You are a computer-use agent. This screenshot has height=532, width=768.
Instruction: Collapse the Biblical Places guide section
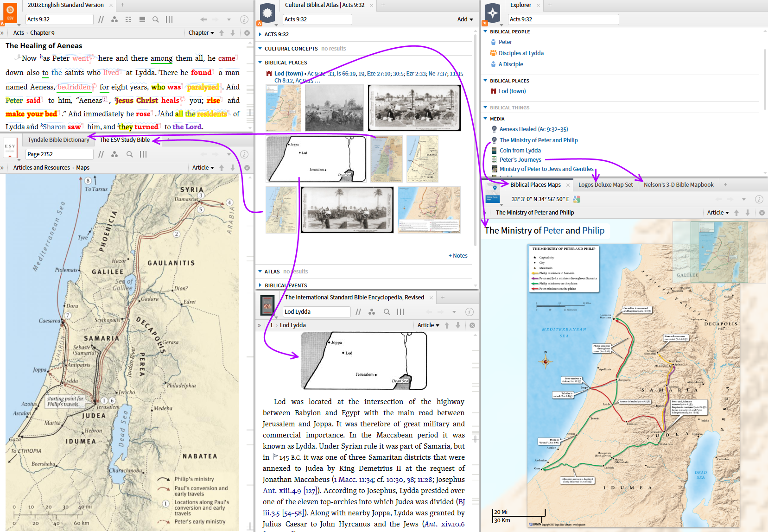(x=260, y=63)
